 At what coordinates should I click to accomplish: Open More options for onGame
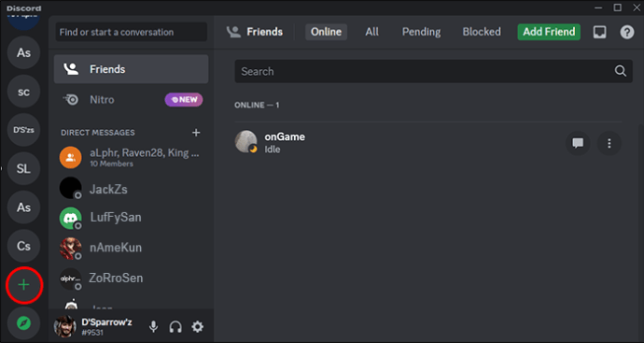609,143
